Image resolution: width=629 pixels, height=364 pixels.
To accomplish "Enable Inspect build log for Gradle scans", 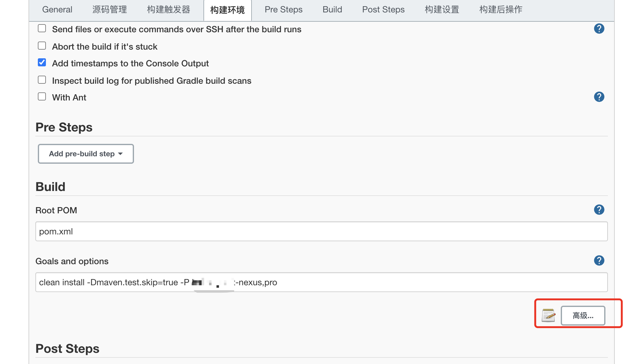I will coord(42,80).
